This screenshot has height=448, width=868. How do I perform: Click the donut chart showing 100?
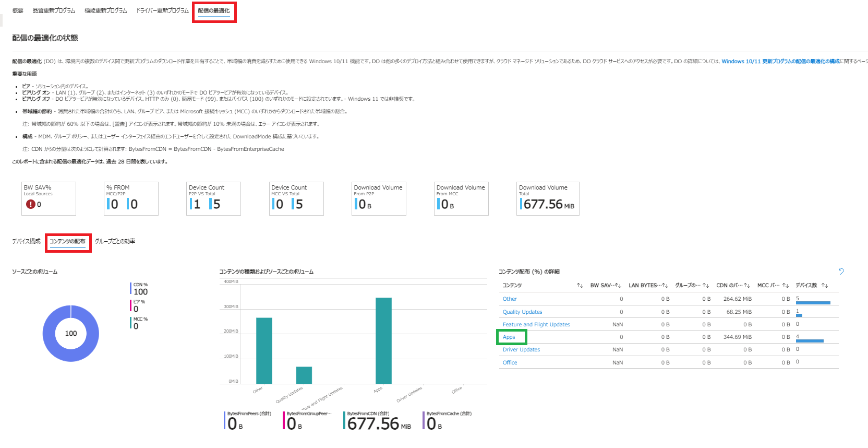point(70,333)
